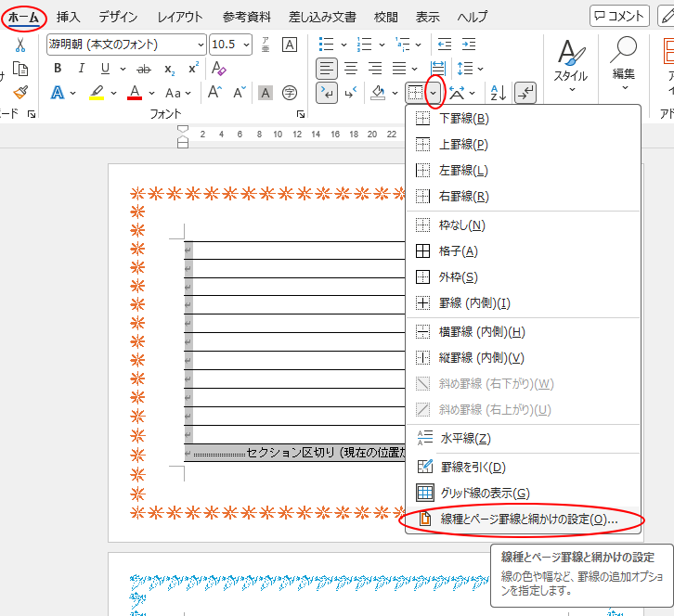Click the Justify alignment icon
Image resolution: width=674 pixels, height=616 pixels.
(x=399, y=69)
